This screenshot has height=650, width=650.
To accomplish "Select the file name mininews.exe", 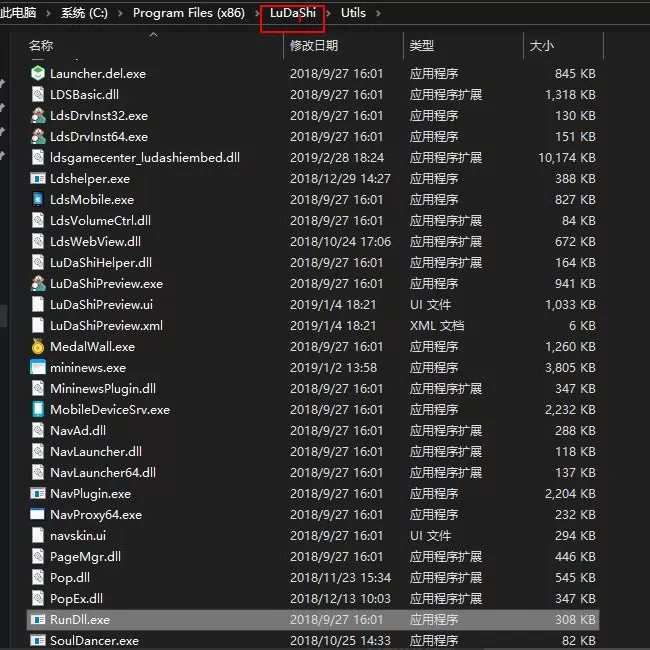I will pyautogui.click(x=88, y=368).
